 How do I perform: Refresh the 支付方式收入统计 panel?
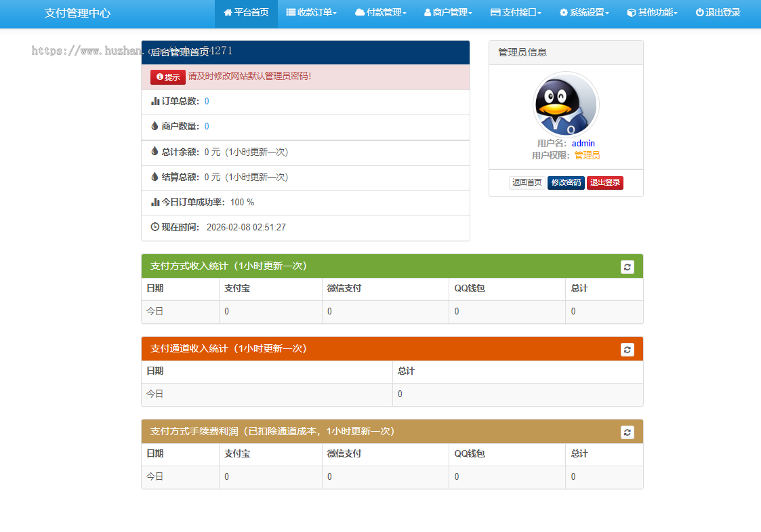click(627, 267)
